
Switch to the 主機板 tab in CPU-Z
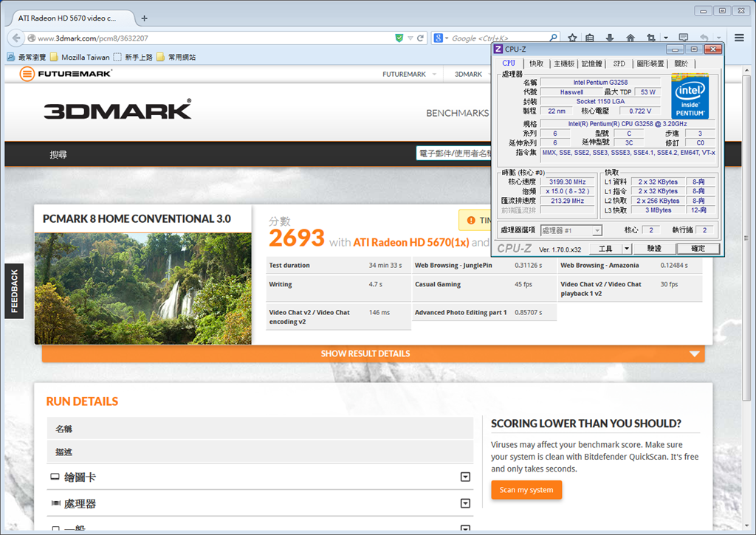tap(564, 63)
